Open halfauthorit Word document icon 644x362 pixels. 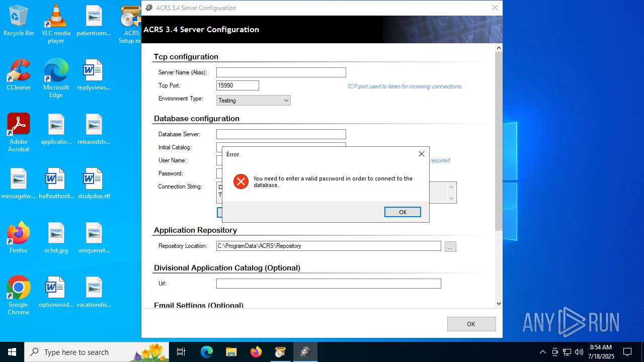pos(56,184)
